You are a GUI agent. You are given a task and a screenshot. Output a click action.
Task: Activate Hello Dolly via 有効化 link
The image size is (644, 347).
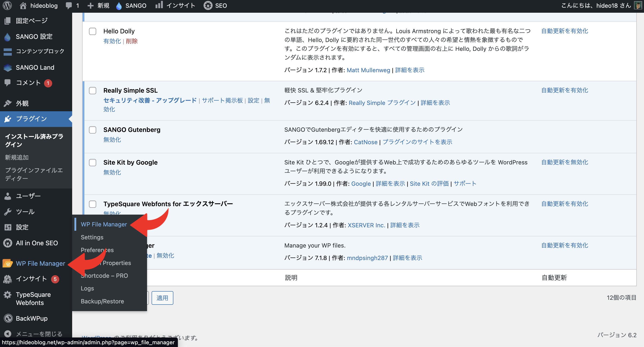[112, 41]
